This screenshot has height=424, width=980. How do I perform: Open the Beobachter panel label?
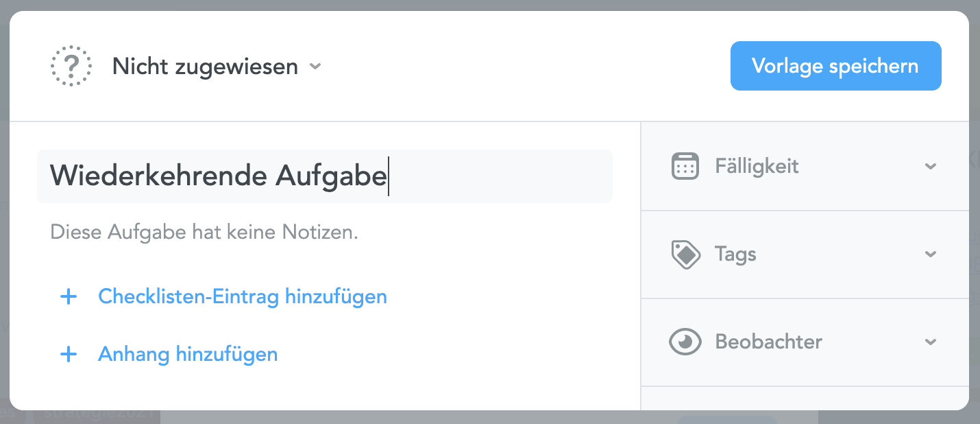[768, 342]
